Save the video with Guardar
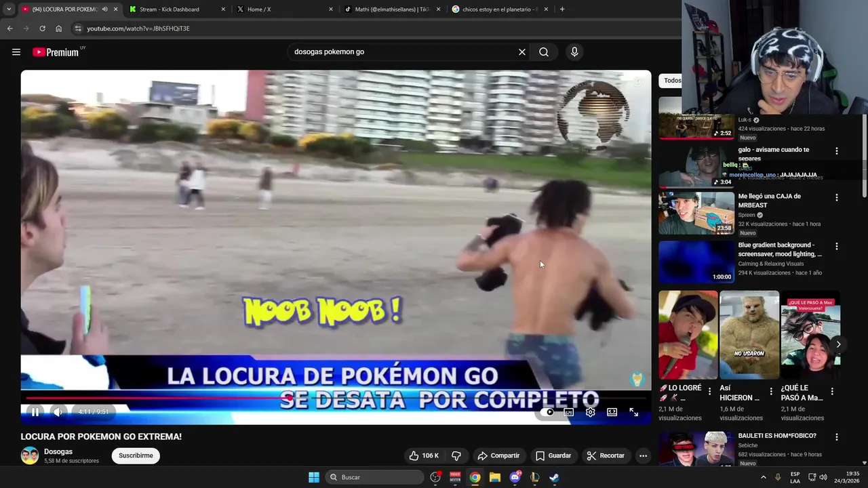This screenshot has height=488, width=868. tap(553, 455)
